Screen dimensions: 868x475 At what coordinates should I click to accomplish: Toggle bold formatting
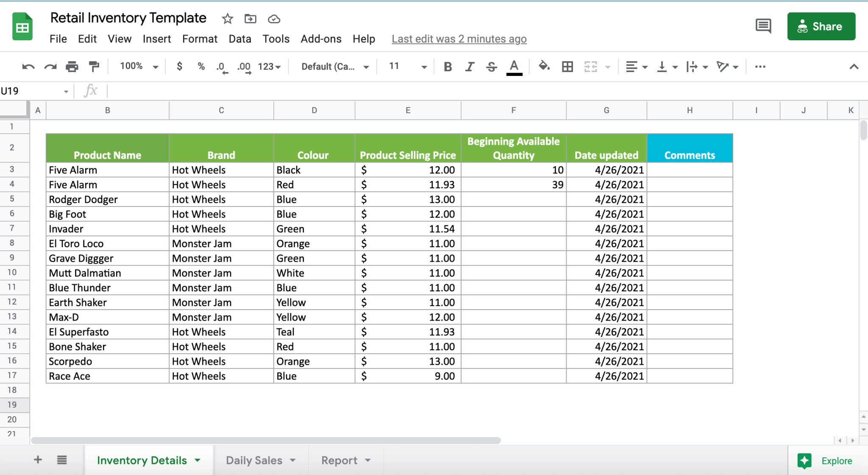point(447,66)
